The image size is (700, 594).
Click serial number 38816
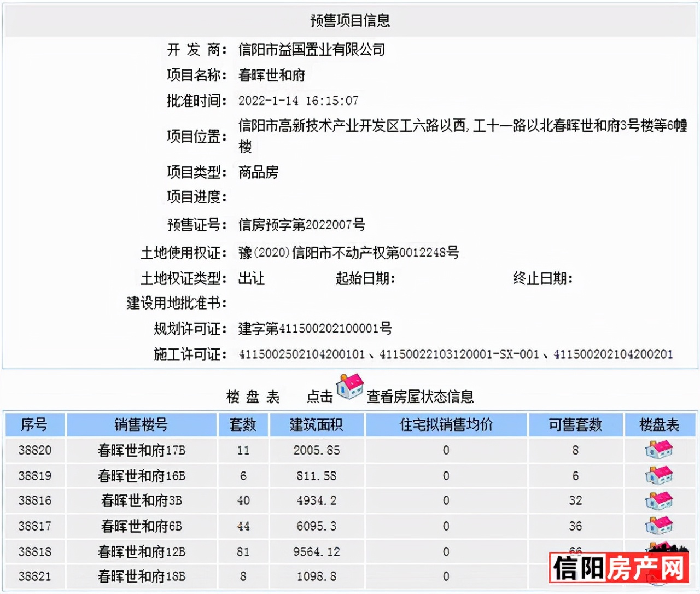35,500
